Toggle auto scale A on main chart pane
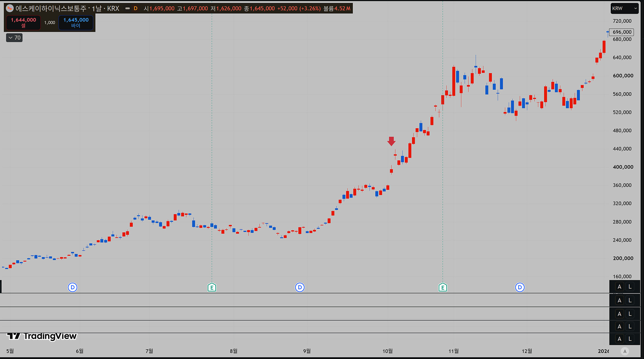Image resolution: width=644 pixels, height=359 pixels. tap(620, 287)
